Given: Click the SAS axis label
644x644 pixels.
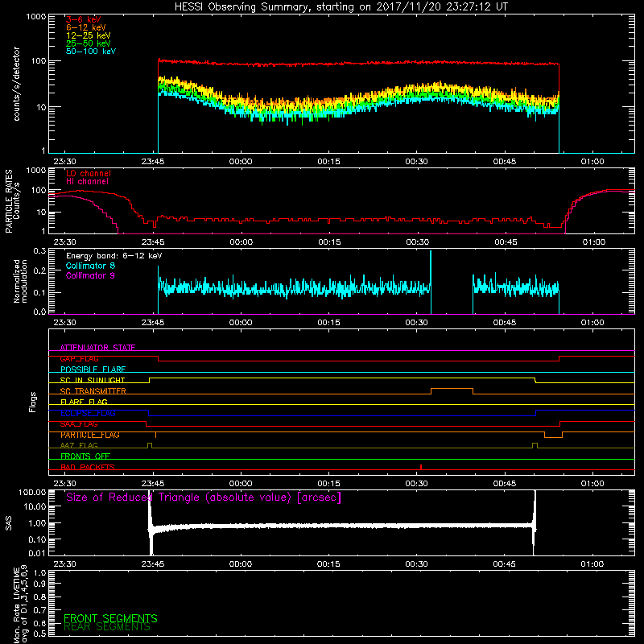Looking at the screenshot, I should 9,523.
